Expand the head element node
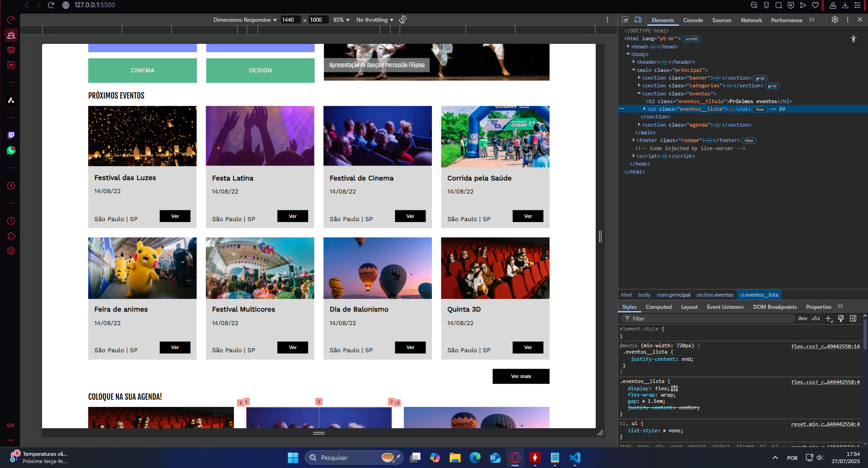This screenshot has width=868, height=468. pos(628,47)
